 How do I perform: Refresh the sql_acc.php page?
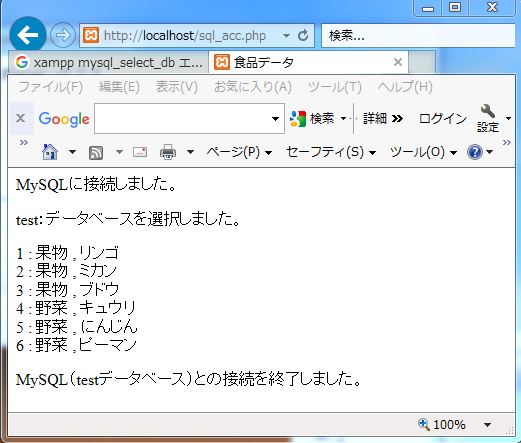pos(303,35)
